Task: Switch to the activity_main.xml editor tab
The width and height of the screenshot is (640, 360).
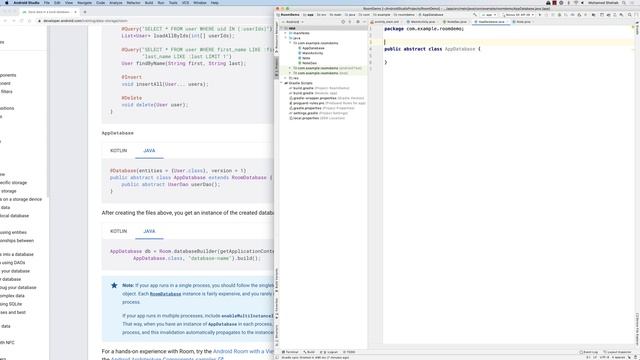Action: click(386, 22)
